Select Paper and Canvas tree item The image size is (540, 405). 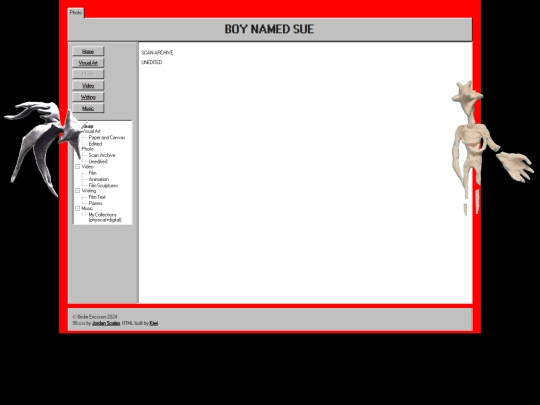click(x=107, y=137)
